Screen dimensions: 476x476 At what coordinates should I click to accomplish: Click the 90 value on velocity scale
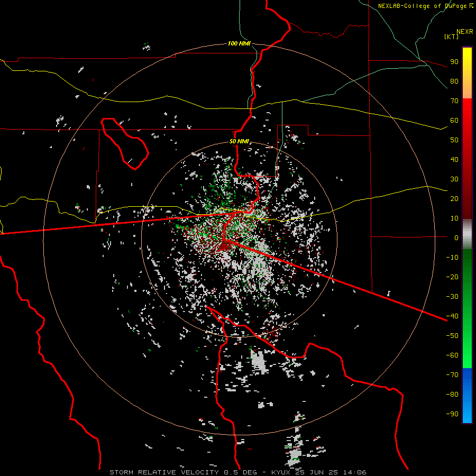pyautogui.click(x=454, y=62)
